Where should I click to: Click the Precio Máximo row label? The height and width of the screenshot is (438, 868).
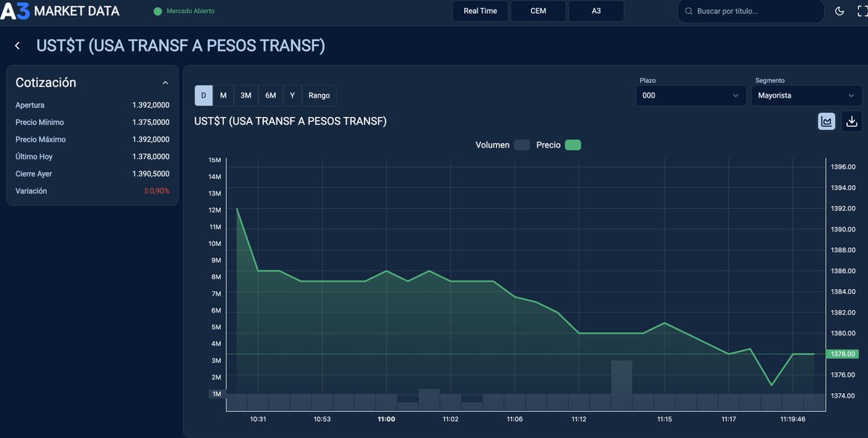pos(41,139)
